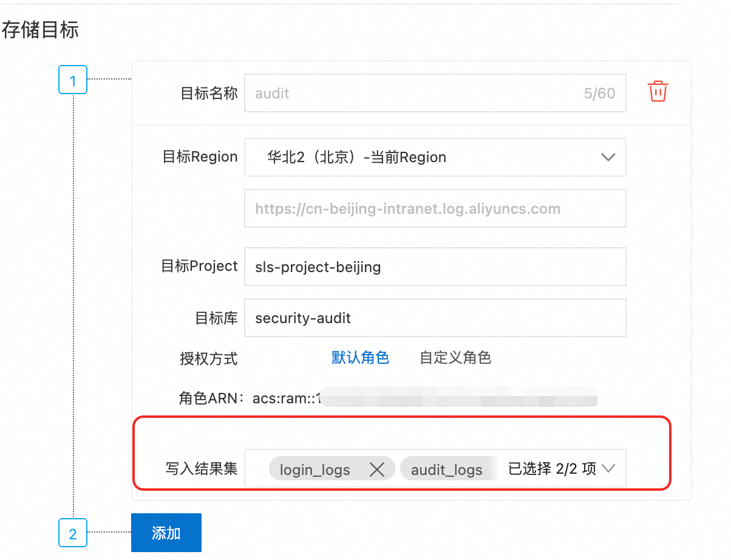This screenshot has height=560, width=731.
Task: Click the cn-beijing-intranet endpoint field
Action: coord(435,208)
